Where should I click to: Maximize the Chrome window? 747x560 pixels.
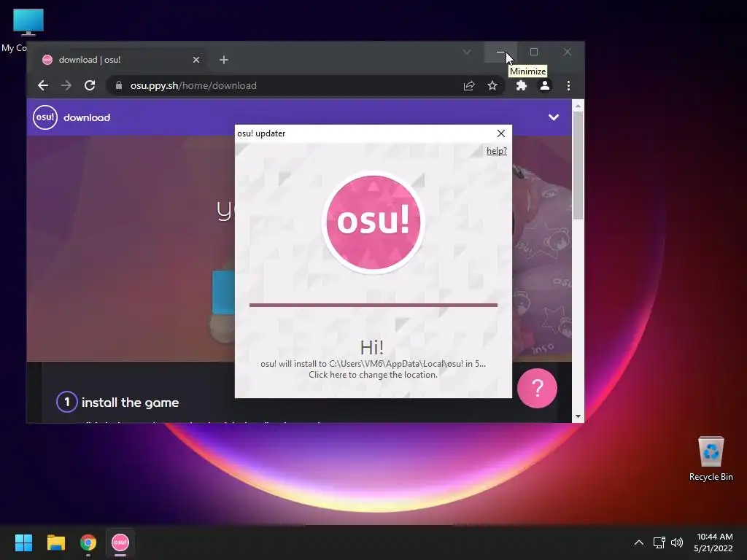(x=534, y=52)
